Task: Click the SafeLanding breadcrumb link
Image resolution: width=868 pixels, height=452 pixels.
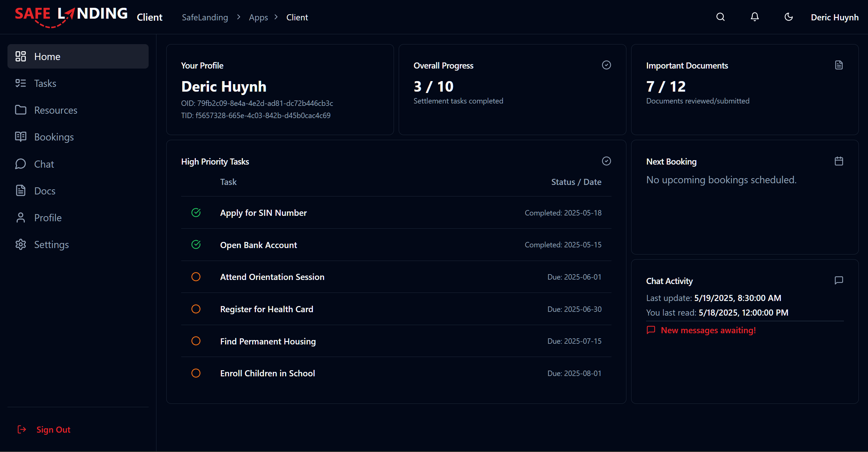Action: pos(205,17)
